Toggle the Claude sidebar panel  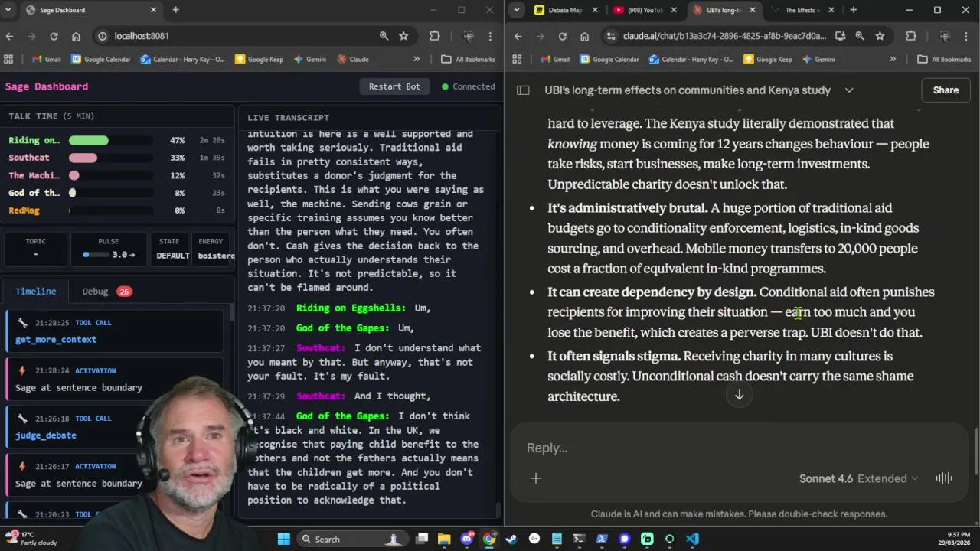pos(523,90)
